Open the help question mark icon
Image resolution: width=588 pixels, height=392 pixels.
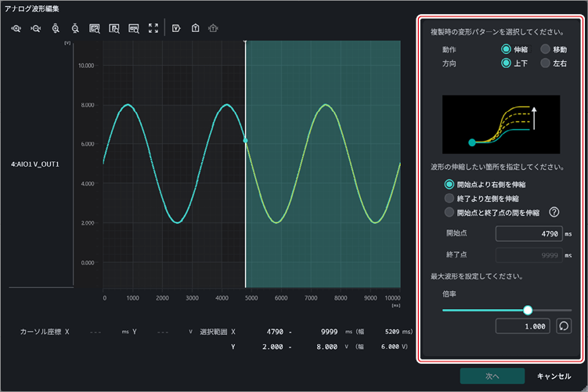pyautogui.click(x=554, y=213)
